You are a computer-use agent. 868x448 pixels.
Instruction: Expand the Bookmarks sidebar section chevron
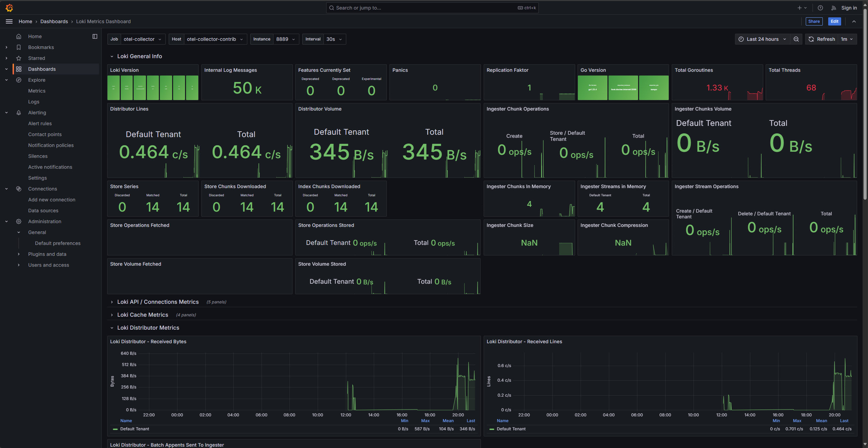(6, 47)
